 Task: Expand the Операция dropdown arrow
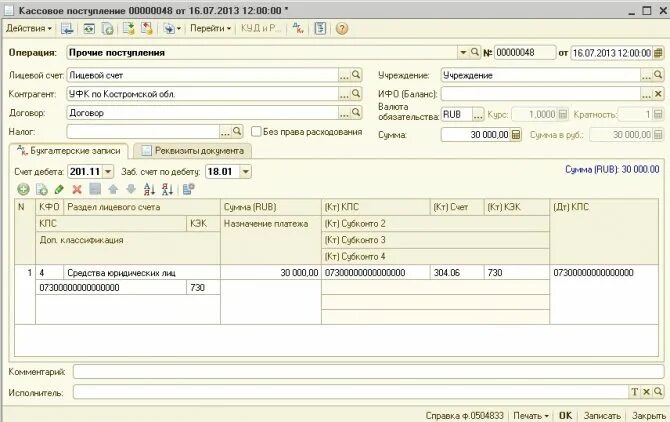pos(463,53)
